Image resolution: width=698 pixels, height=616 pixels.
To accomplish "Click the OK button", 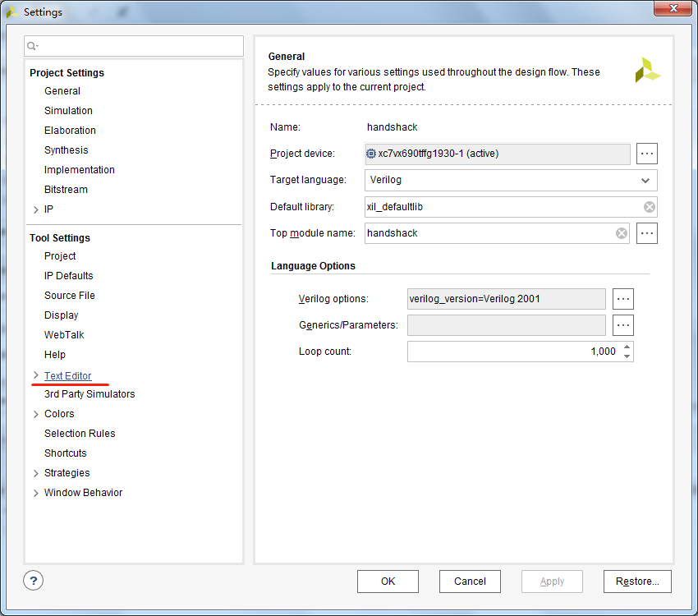I will click(388, 582).
